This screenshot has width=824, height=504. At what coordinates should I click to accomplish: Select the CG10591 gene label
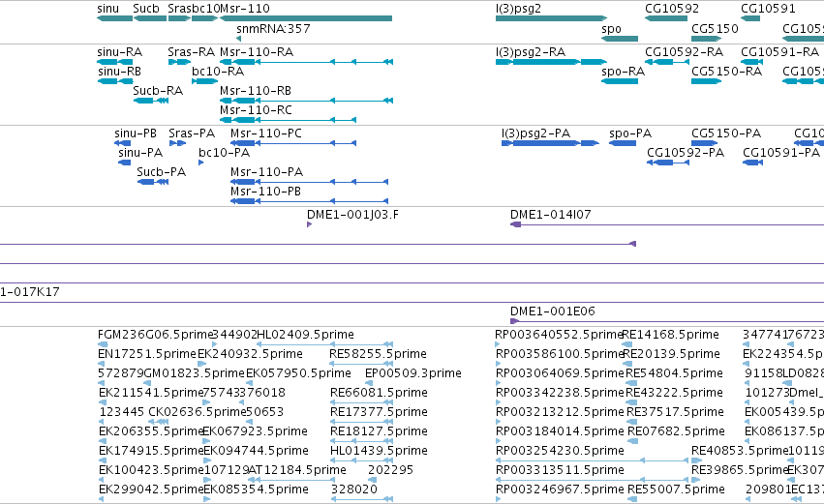[768, 9]
